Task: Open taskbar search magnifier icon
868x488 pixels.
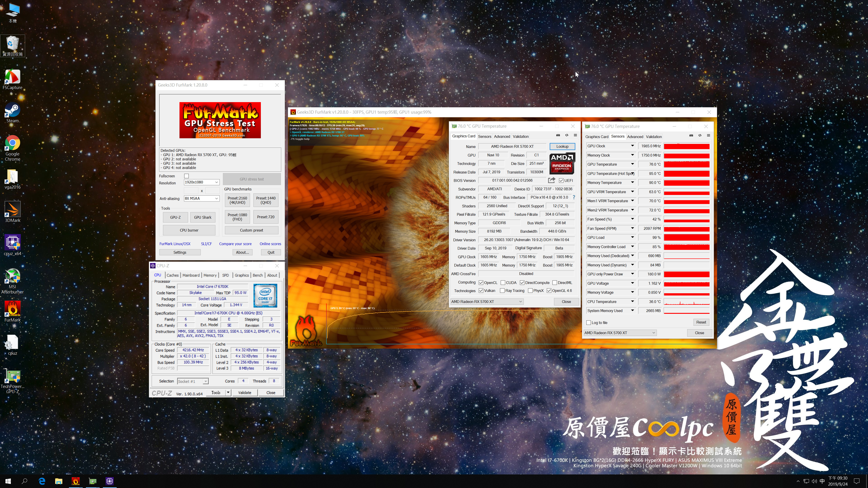Action: (25, 481)
